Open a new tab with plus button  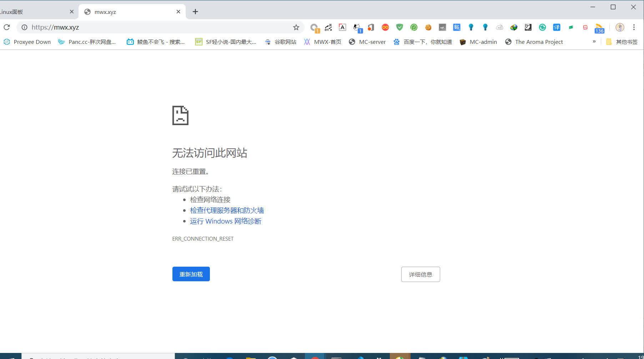click(x=195, y=12)
